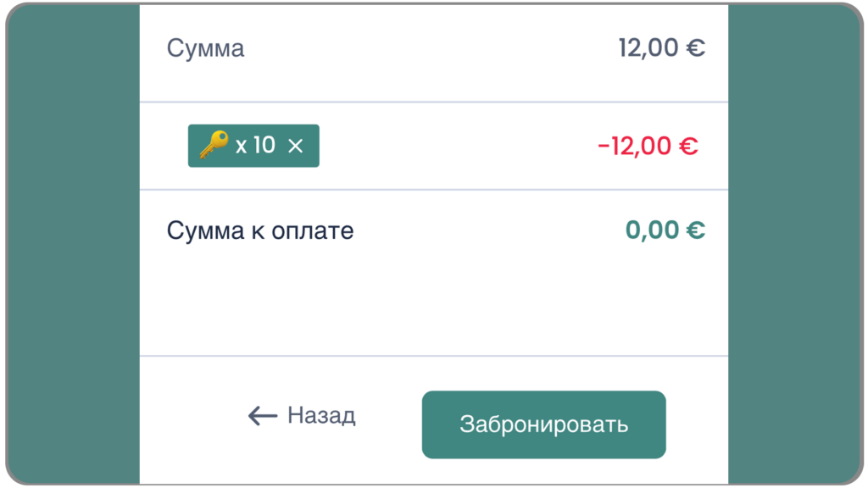Remove the key x 10 chip with ×
The width and height of the screenshot is (868, 488).
295,146
